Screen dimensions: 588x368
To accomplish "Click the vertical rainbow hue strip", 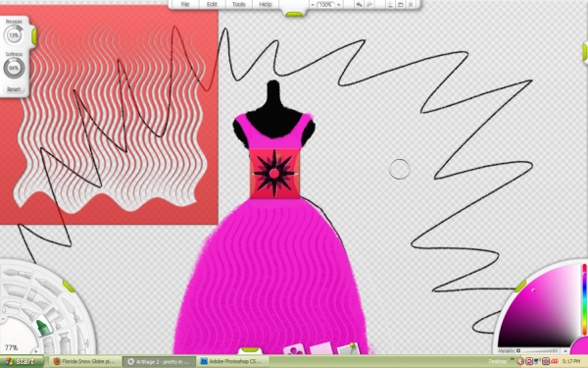I will [584, 299].
